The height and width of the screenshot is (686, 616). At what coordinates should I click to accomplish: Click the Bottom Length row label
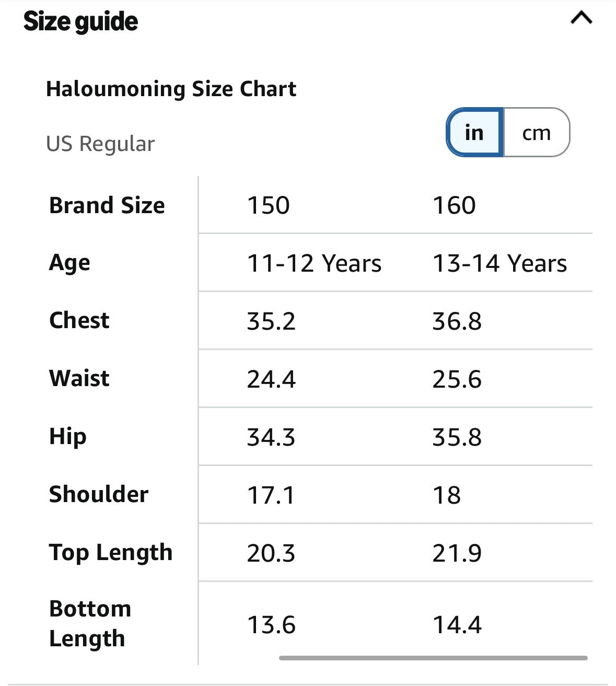pyautogui.click(x=90, y=624)
